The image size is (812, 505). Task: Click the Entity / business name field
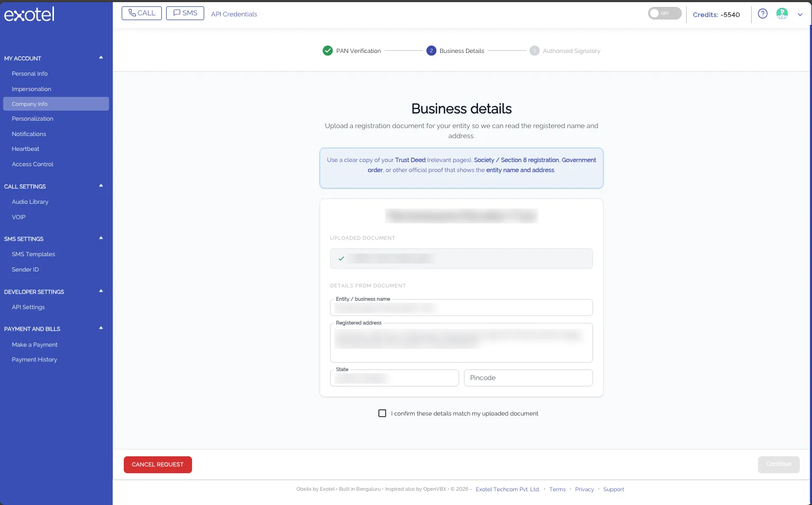461,308
